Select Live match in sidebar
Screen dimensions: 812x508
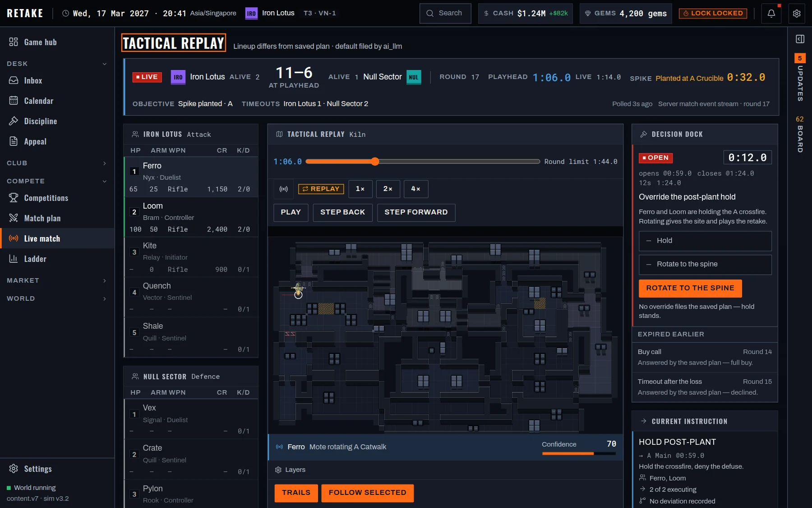click(57, 238)
